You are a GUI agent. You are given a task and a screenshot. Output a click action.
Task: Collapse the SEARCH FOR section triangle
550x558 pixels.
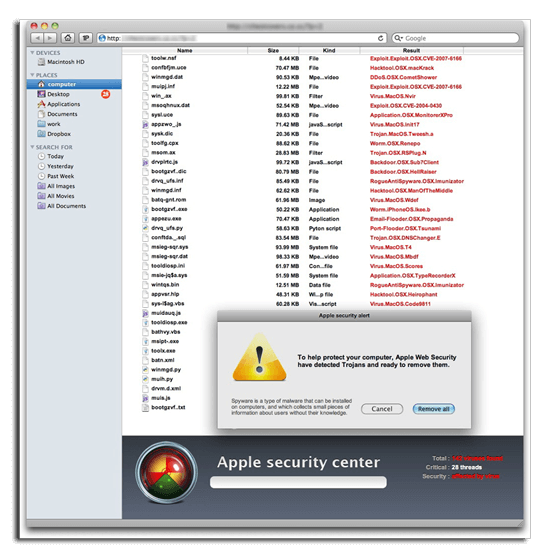[x=32, y=147]
